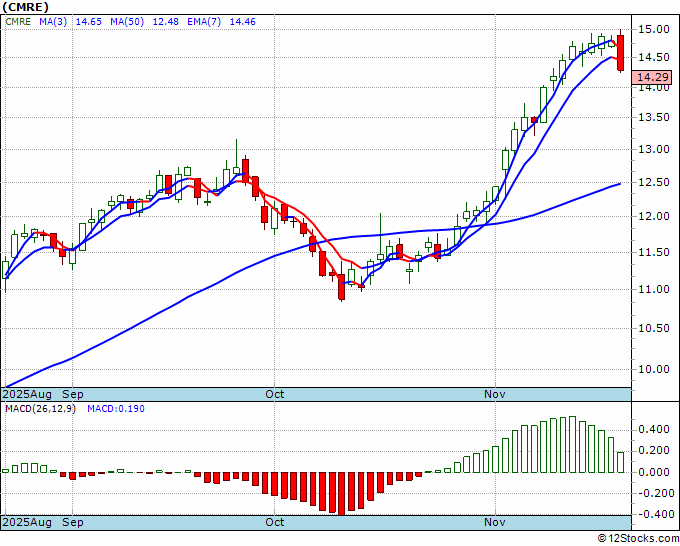The height and width of the screenshot is (546, 680).
Task: Click the lowest red candlestick in mid-October
Action: [x=341, y=287]
